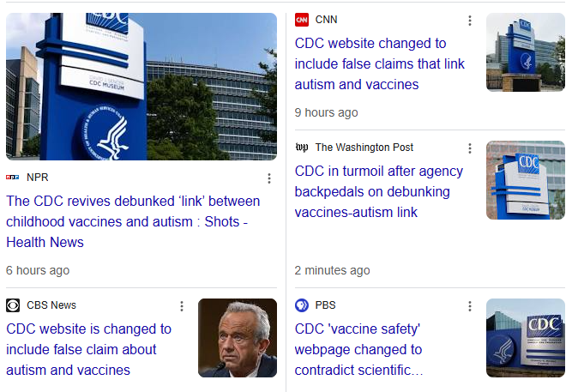Open the CBS News article's options menu
584x392 pixels.
click(181, 306)
